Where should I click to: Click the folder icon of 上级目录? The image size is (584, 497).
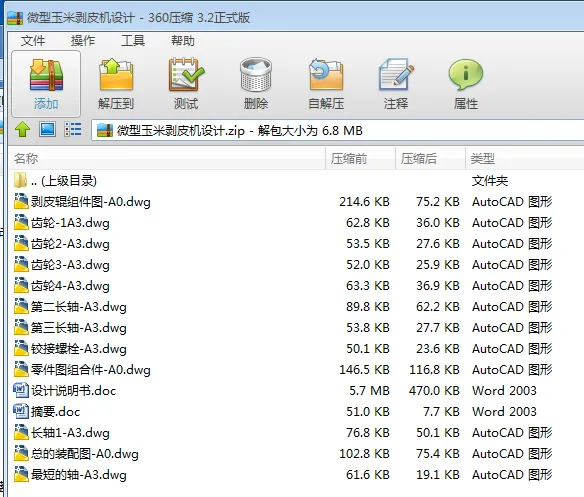pos(20,180)
